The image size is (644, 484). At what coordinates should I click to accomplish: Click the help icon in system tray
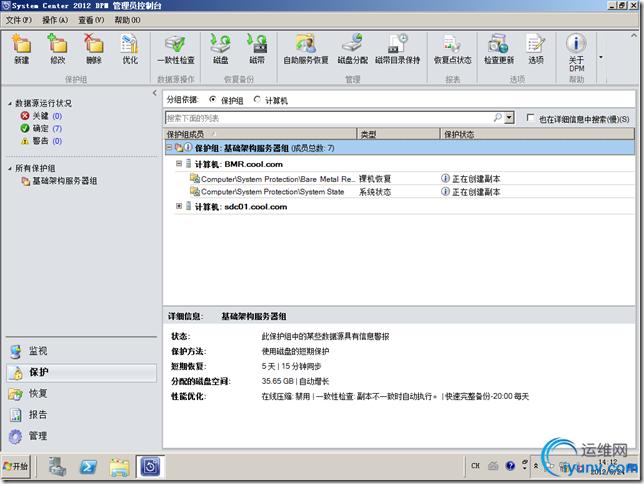510,466
